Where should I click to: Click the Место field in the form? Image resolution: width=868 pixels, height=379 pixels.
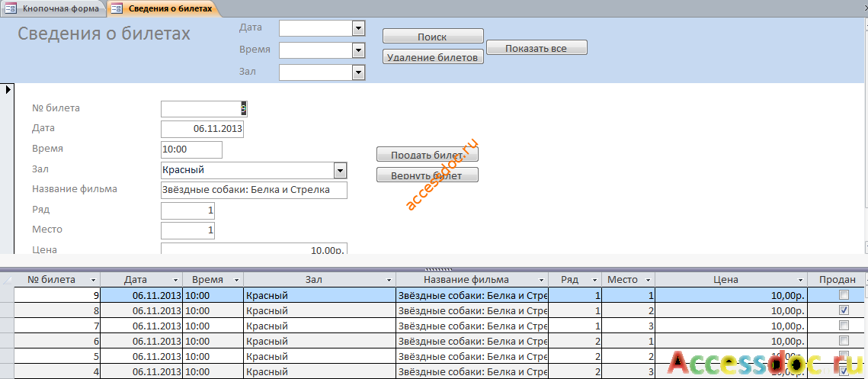coord(187,230)
